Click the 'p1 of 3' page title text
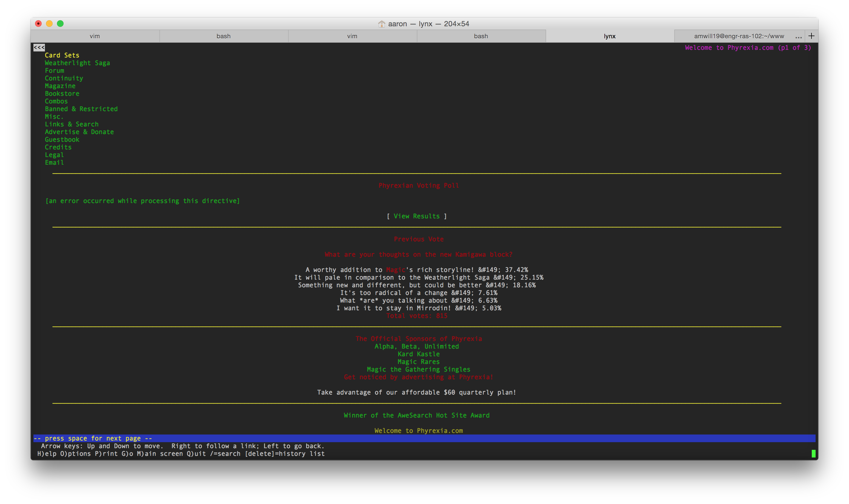 pyautogui.click(x=748, y=48)
